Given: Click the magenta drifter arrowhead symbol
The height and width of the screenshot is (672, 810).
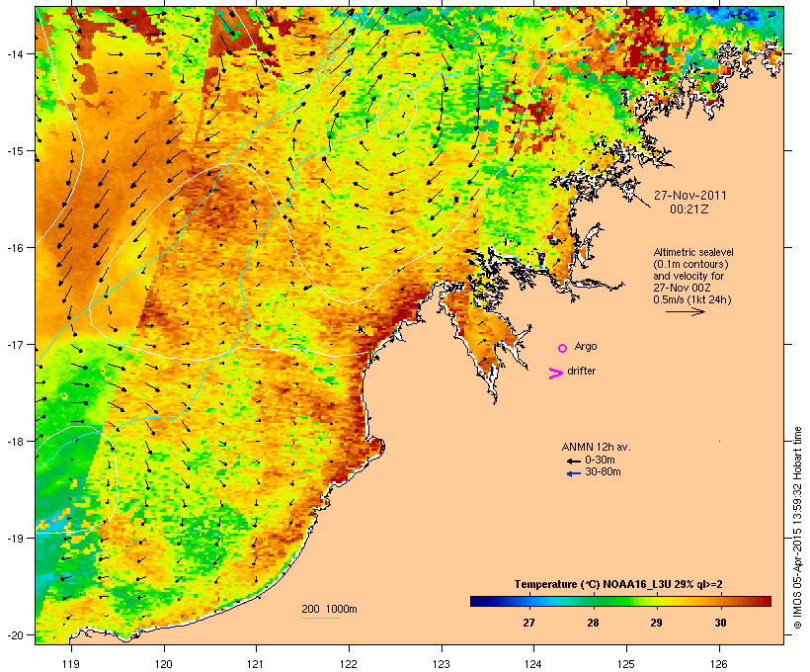Looking at the screenshot, I should [555, 374].
